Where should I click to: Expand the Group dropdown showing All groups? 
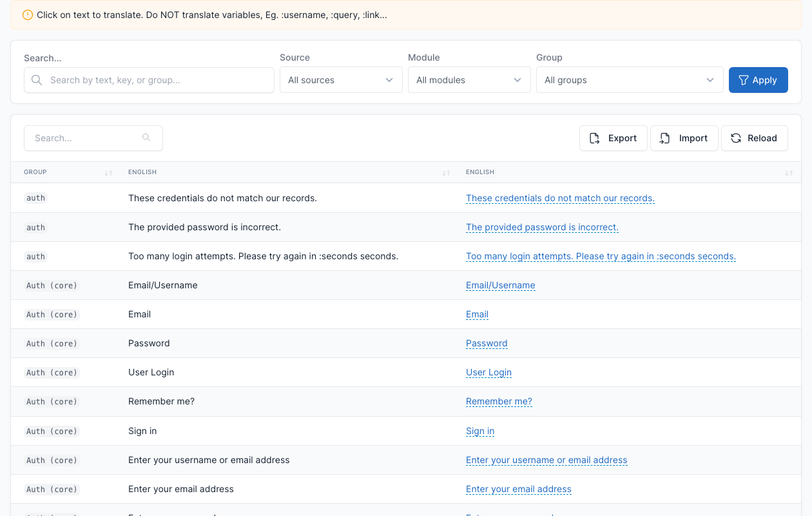630,80
